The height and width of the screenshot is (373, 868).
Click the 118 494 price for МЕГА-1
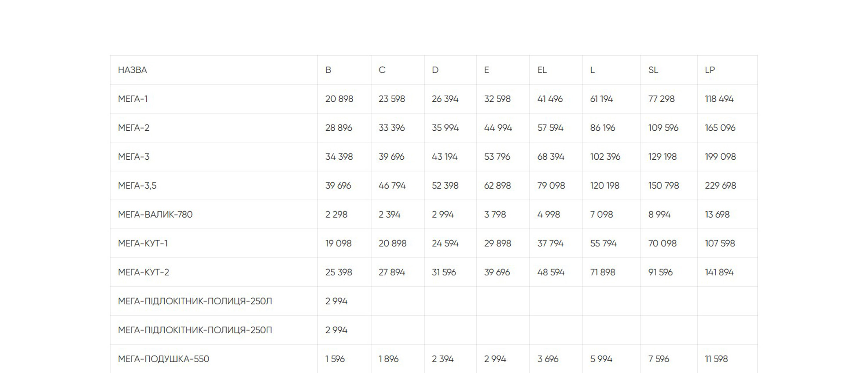(x=719, y=99)
